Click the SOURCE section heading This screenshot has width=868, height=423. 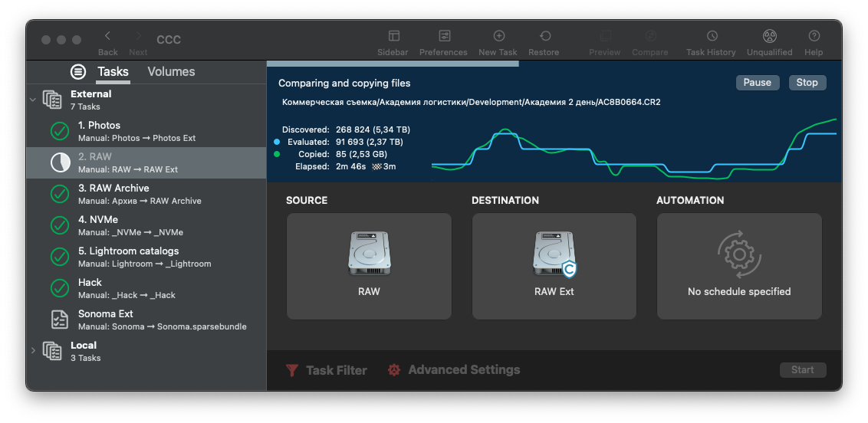coord(307,200)
